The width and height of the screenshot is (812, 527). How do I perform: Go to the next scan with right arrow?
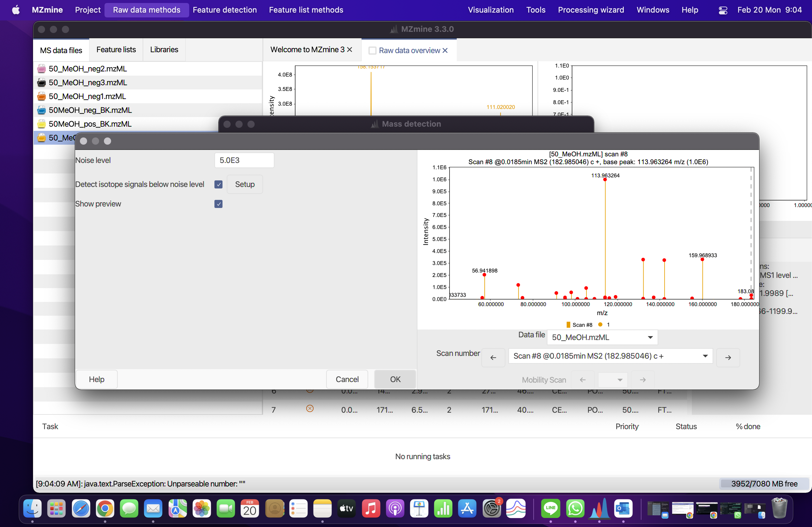click(728, 357)
